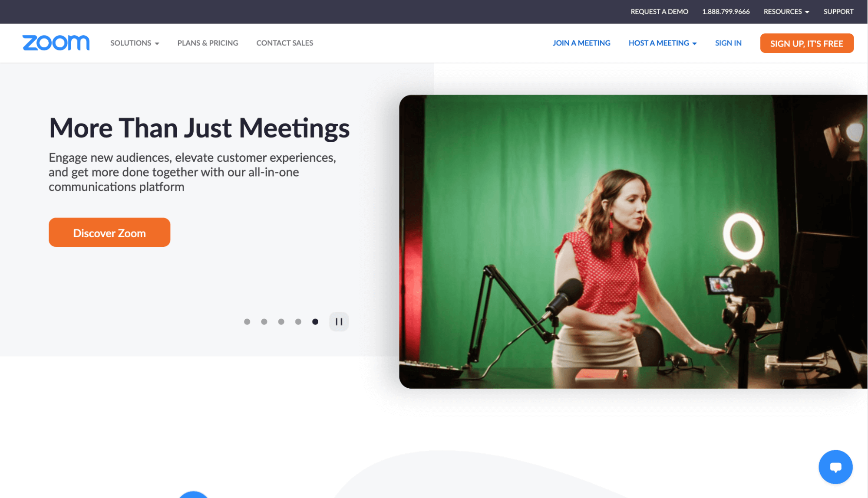Viewport: 868px width, 498px height.
Task: Select CONTACT SALES from navigation
Action: click(x=284, y=43)
